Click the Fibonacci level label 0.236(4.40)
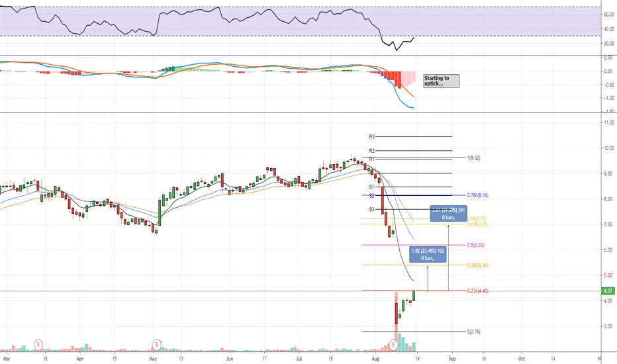Screen dimensions: 617x364 (x=478, y=291)
